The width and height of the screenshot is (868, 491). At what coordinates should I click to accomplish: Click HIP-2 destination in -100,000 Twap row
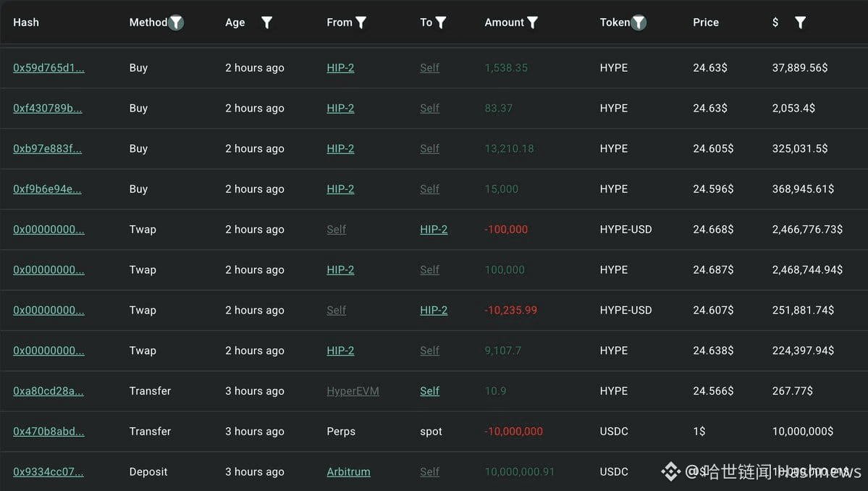coord(434,230)
